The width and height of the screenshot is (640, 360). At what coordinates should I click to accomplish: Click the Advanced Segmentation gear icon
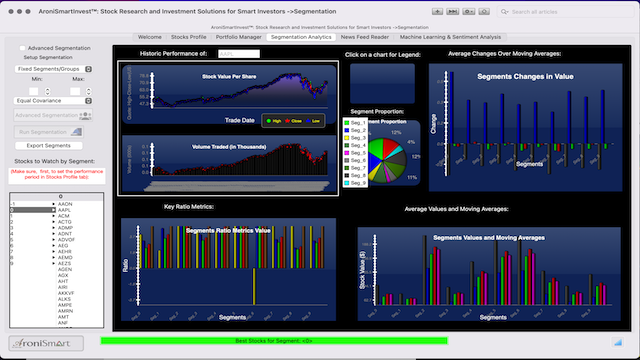pos(85,116)
